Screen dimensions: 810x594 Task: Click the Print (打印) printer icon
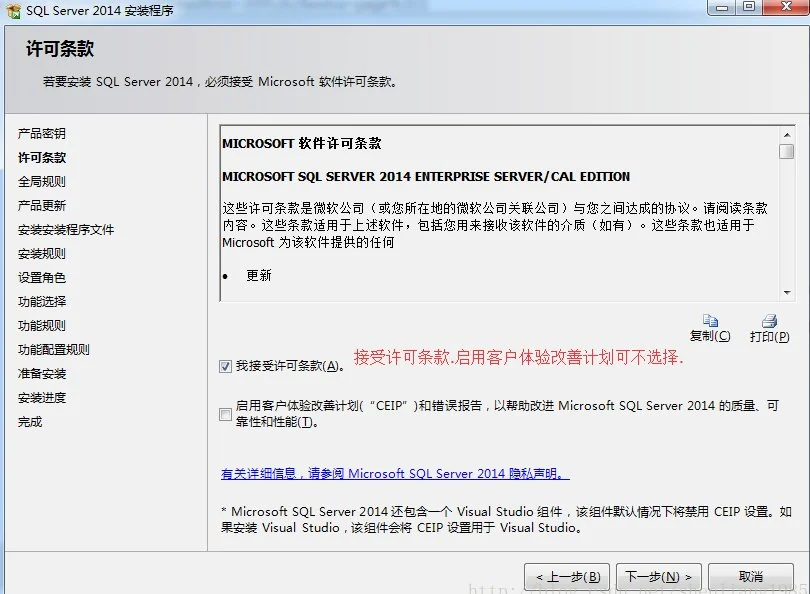coord(769,321)
